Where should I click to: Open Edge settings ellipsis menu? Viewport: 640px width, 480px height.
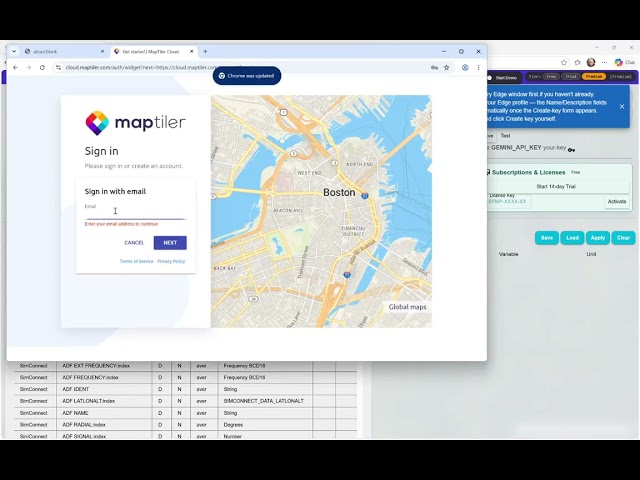click(x=604, y=62)
